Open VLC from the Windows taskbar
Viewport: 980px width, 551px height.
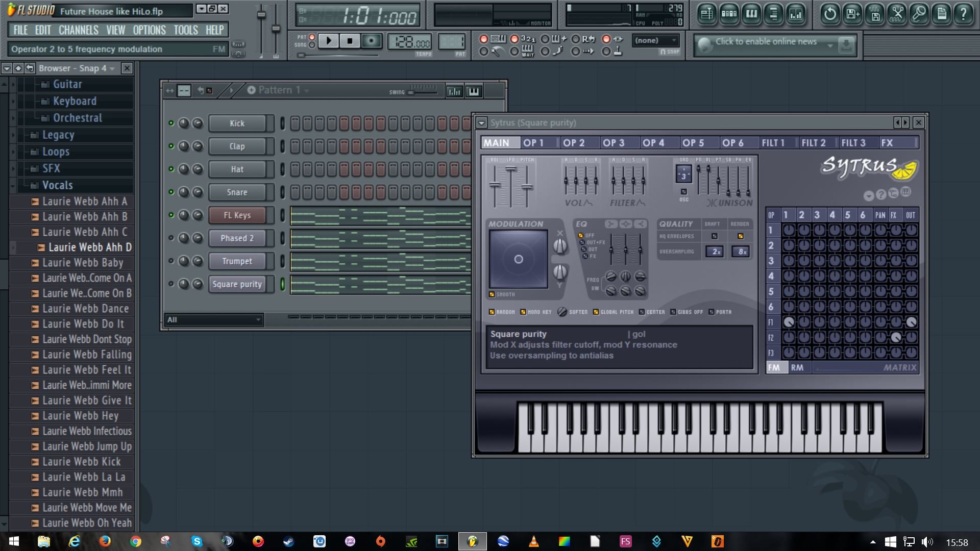(x=534, y=541)
